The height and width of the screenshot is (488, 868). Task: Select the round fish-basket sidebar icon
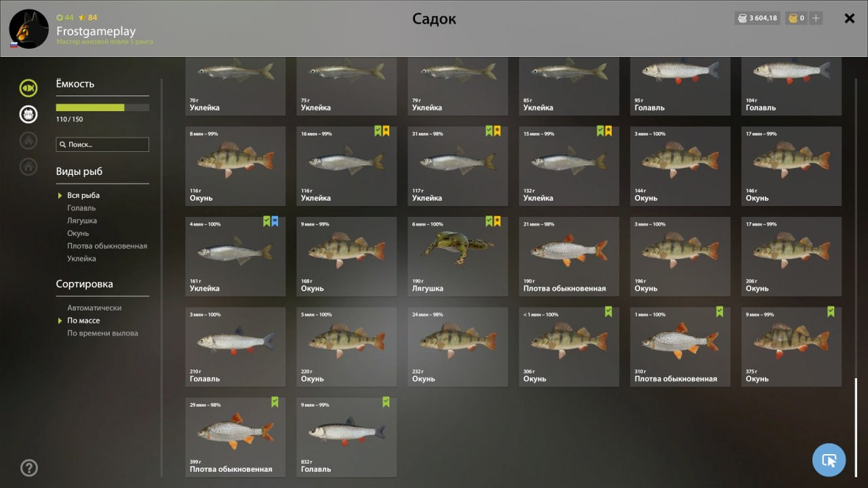28,114
